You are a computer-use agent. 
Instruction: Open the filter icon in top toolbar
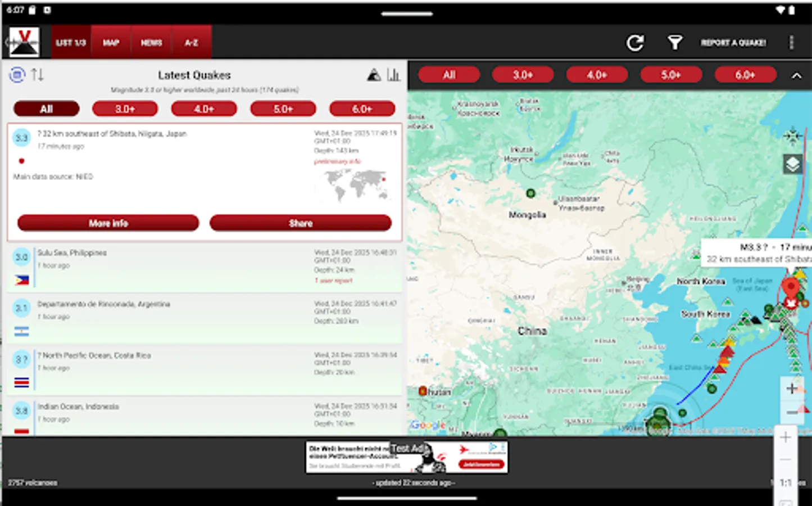point(674,42)
